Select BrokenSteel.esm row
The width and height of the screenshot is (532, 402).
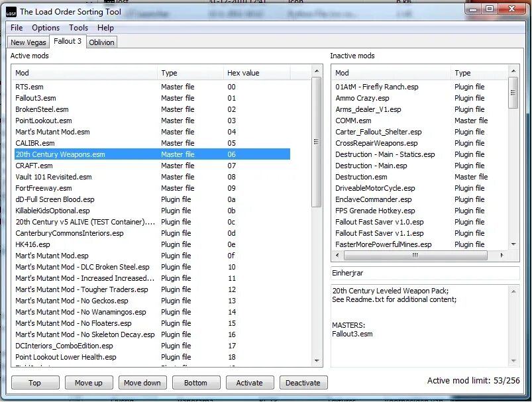coord(152,109)
